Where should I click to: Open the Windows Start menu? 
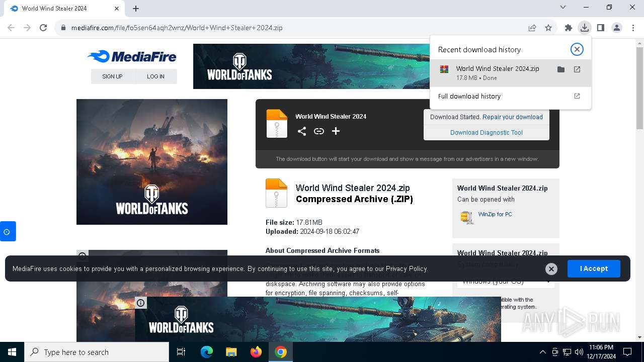coord(12,352)
